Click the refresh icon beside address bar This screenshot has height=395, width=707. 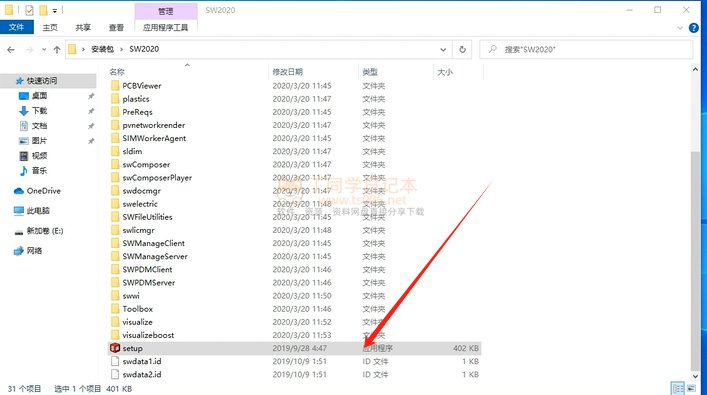(462, 50)
